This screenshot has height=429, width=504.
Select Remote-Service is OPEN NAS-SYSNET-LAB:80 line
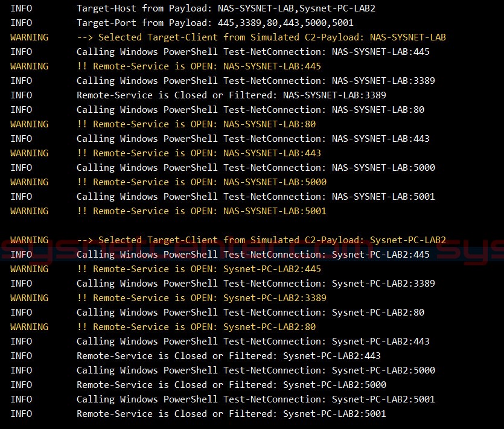[163, 124]
